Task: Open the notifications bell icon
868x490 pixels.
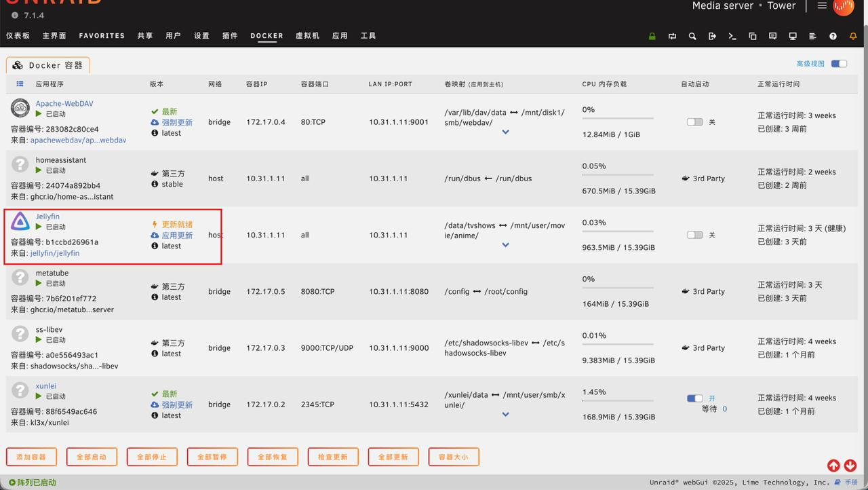Action: pyautogui.click(x=853, y=36)
